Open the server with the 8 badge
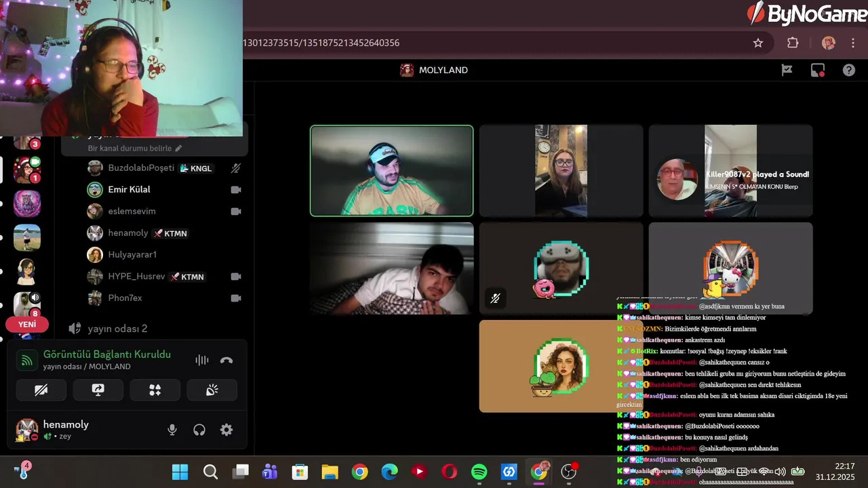Viewport: 868px width, 488px height. pos(27,304)
